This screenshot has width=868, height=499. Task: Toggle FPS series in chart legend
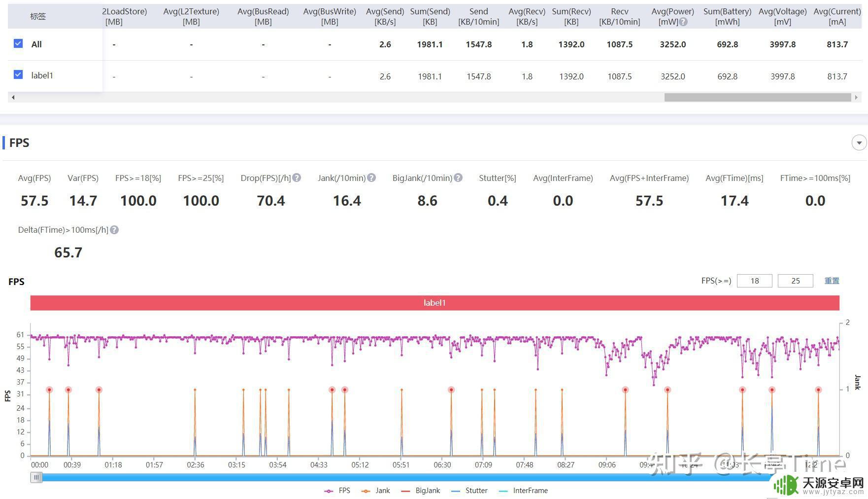coord(337,491)
